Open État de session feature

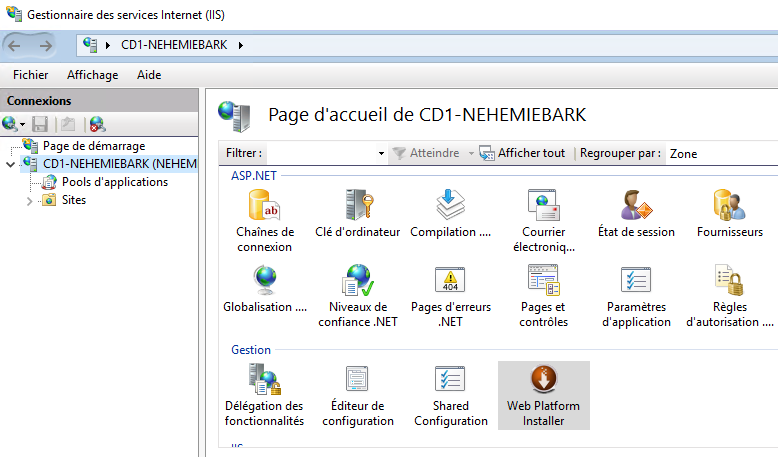click(636, 214)
